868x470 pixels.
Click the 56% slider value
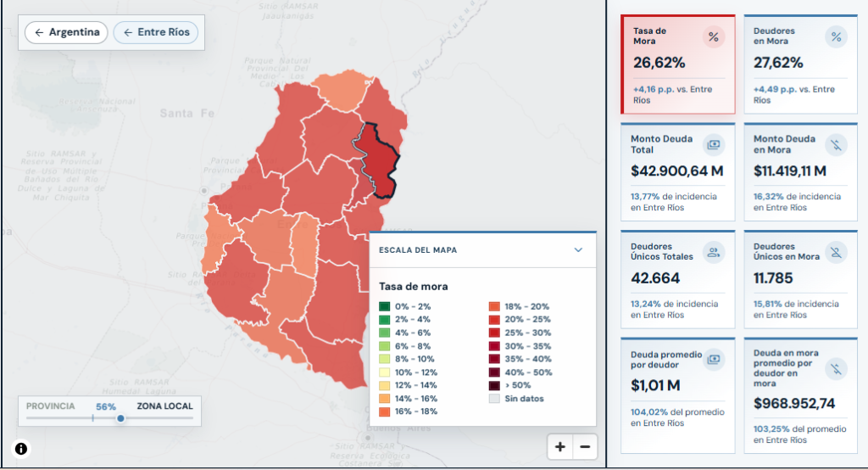tap(106, 407)
